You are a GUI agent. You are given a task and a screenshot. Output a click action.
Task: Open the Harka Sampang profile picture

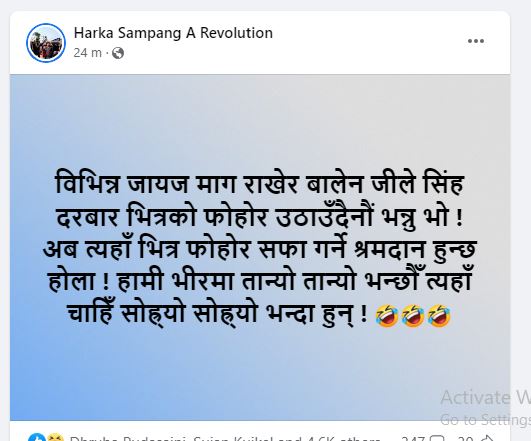tap(46, 43)
